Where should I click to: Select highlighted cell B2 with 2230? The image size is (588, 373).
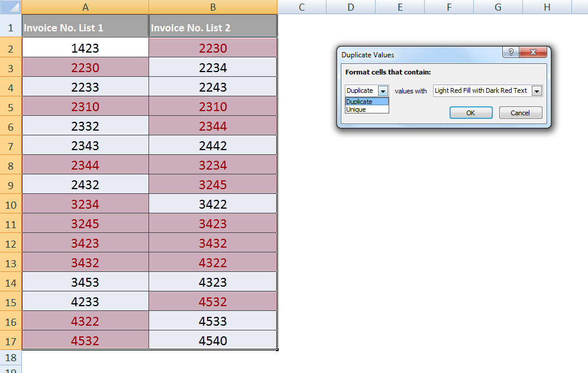click(x=213, y=48)
